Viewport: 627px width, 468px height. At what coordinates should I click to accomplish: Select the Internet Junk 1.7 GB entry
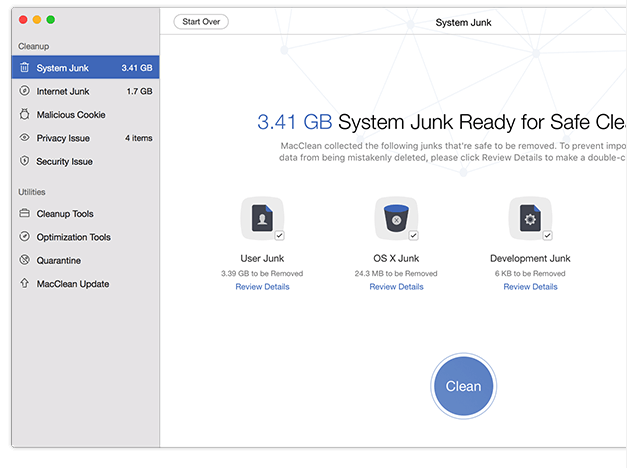point(85,91)
